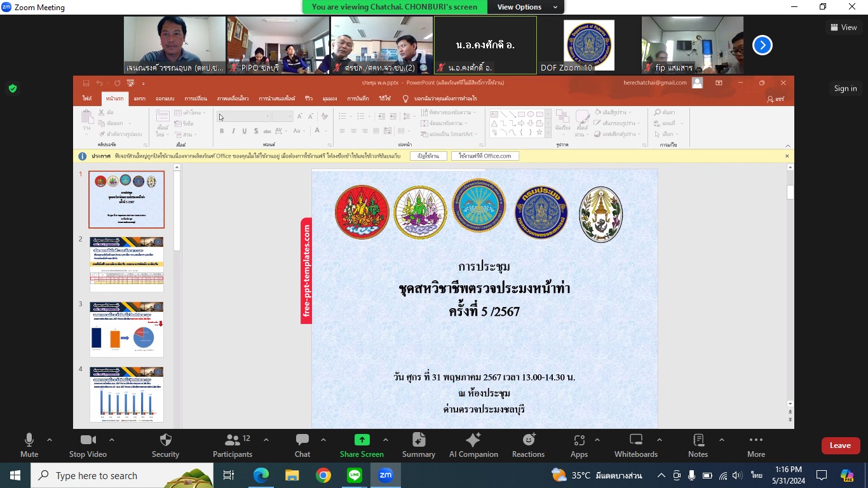Switch to the การเปลี่ยน (Transitions) tab
868x488 pixels.
[x=196, y=98]
